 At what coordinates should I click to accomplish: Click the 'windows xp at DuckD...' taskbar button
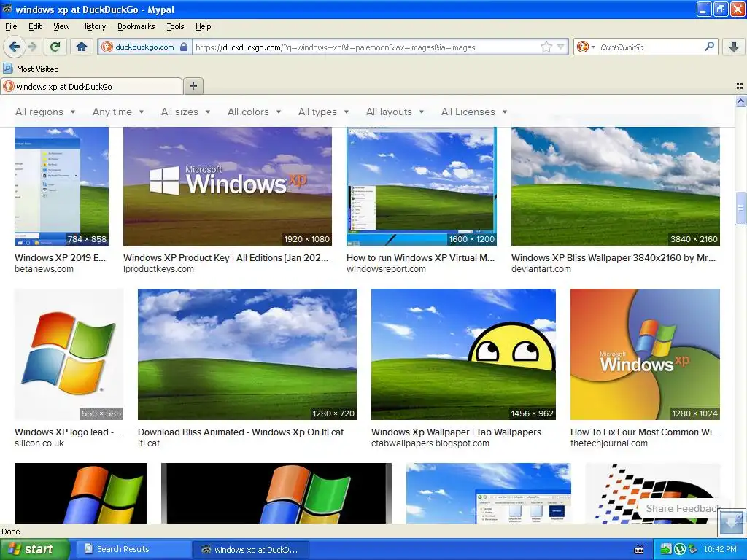pos(251,550)
